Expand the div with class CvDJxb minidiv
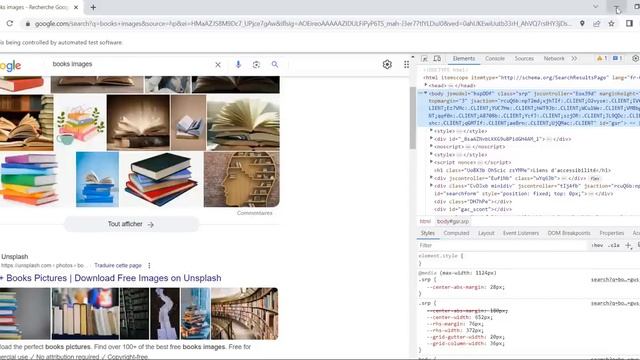The image size is (640, 360). [x=431, y=186]
